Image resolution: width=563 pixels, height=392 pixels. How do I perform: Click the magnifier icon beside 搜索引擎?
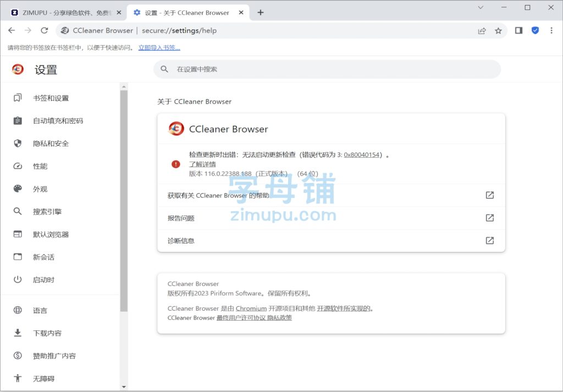(x=18, y=211)
